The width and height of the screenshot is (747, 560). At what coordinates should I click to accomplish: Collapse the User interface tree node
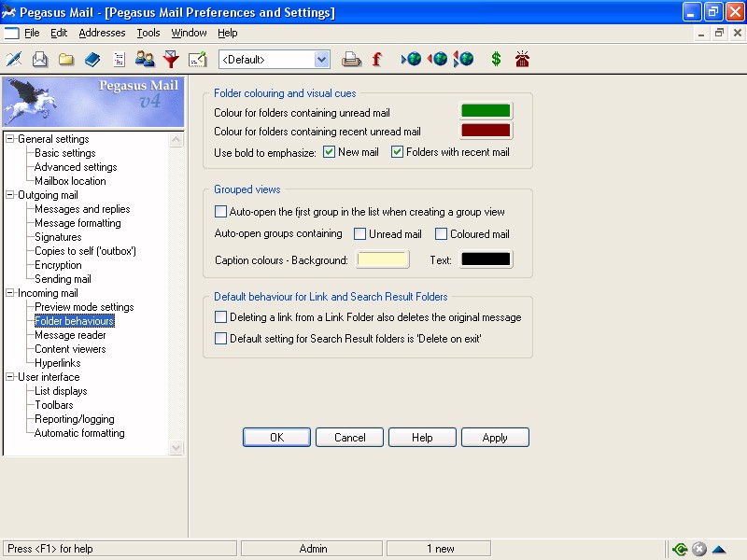[x=9, y=377]
